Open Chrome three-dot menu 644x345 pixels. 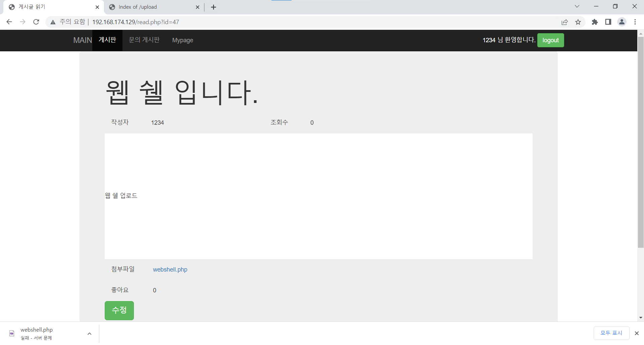(635, 22)
